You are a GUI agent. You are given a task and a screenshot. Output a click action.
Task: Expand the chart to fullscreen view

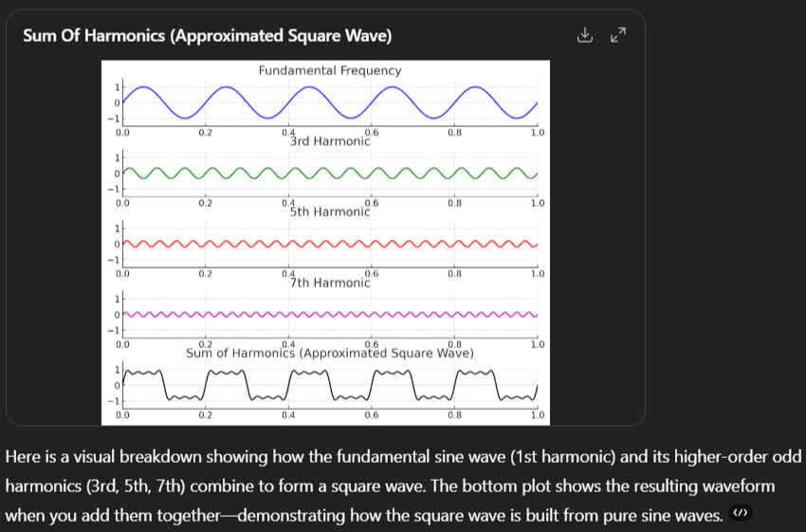click(618, 36)
